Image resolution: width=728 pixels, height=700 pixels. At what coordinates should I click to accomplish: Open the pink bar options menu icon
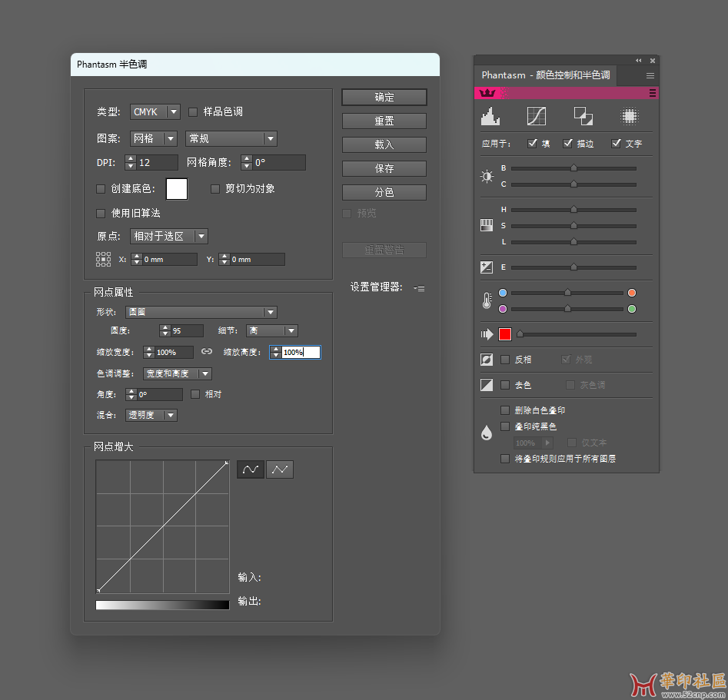click(653, 93)
